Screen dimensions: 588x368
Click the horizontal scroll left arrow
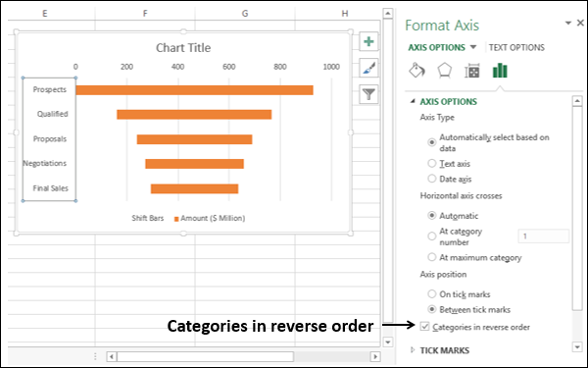pyautogui.click(x=112, y=356)
